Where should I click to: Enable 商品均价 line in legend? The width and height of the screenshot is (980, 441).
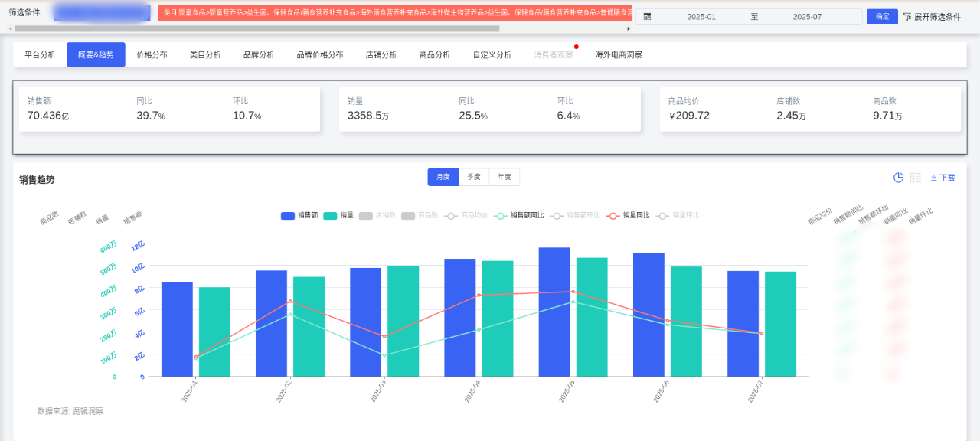465,216
